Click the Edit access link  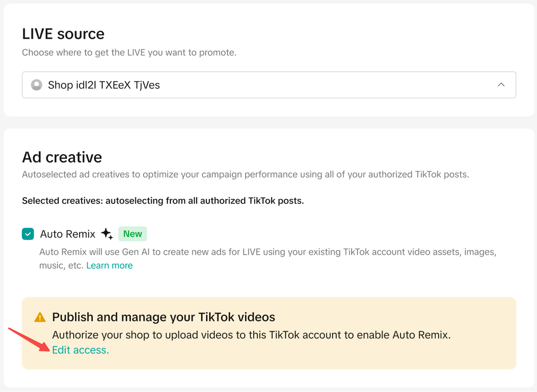(80, 350)
